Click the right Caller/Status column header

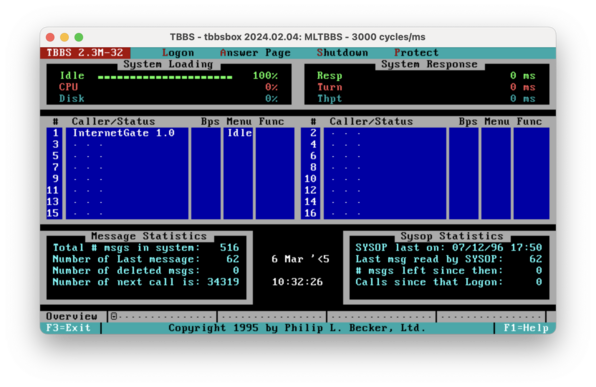tap(371, 121)
